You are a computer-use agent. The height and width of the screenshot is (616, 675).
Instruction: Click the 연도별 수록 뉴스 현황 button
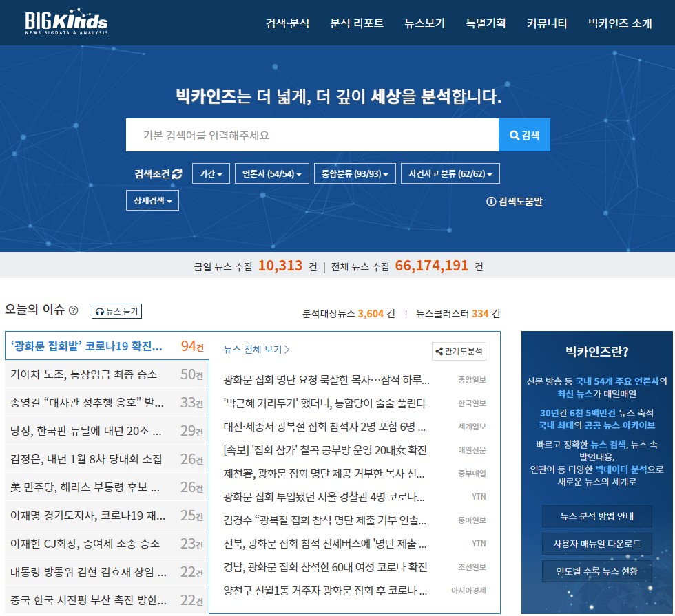597,571
